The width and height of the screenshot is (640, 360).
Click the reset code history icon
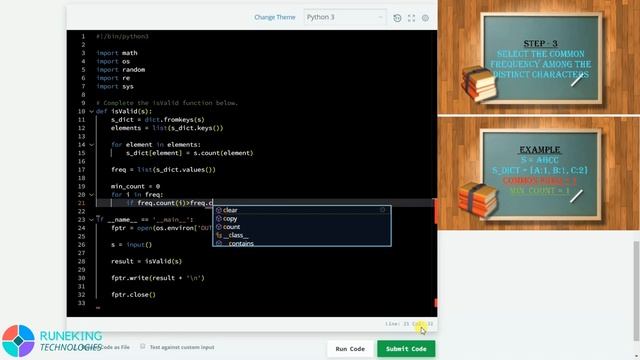tap(397, 18)
